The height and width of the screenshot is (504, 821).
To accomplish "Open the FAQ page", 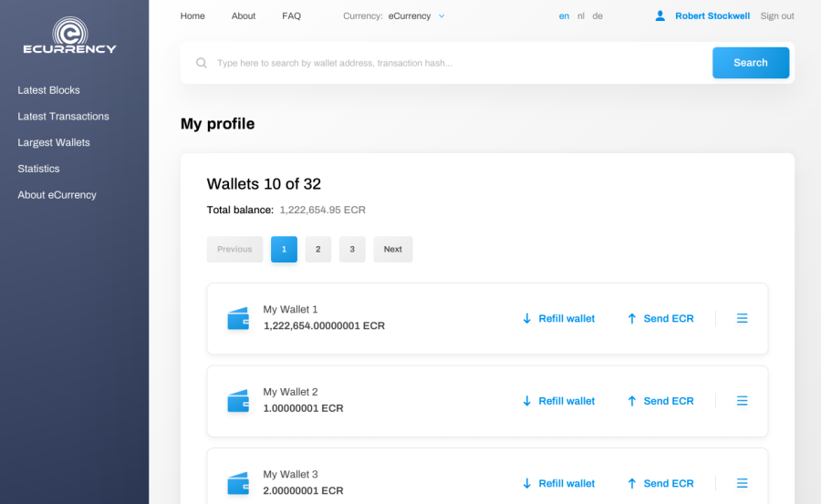I will click(x=291, y=16).
